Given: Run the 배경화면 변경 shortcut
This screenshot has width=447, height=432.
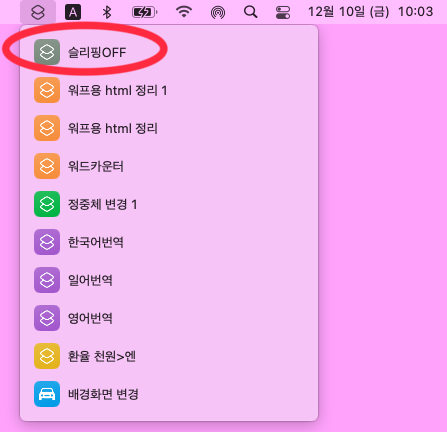Looking at the screenshot, I should (x=169, y=394).
